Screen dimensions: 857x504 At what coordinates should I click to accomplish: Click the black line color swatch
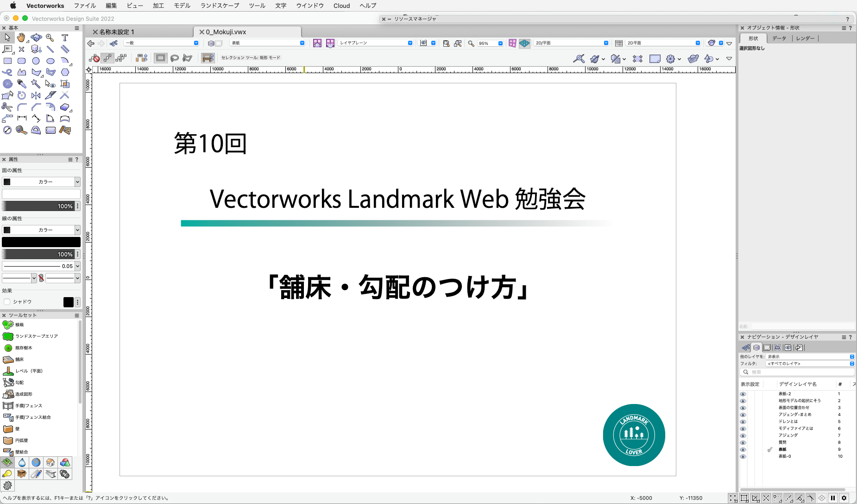(41, 242)
